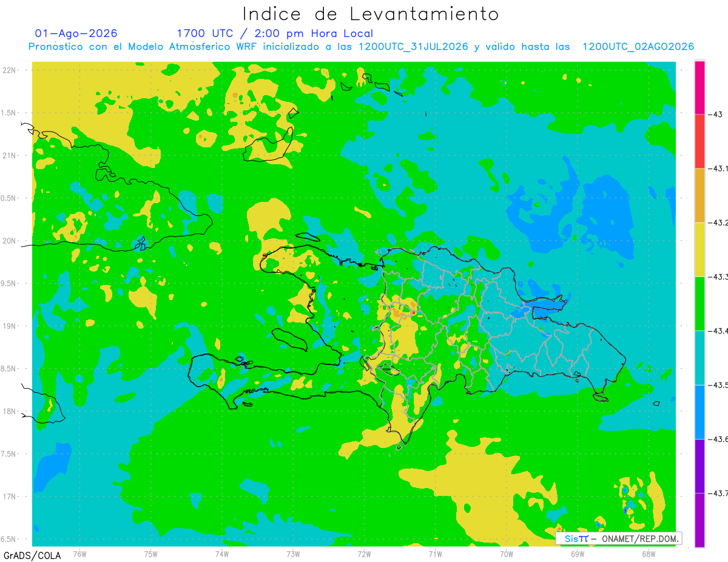
Task: Click the "SisTT- ONAMET/REP.DOM." credit box
Action: (x=619, y=538)
